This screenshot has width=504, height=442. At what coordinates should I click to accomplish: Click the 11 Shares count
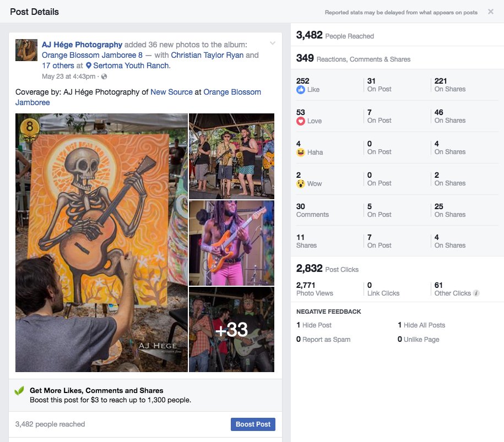[x=306, y=241]
